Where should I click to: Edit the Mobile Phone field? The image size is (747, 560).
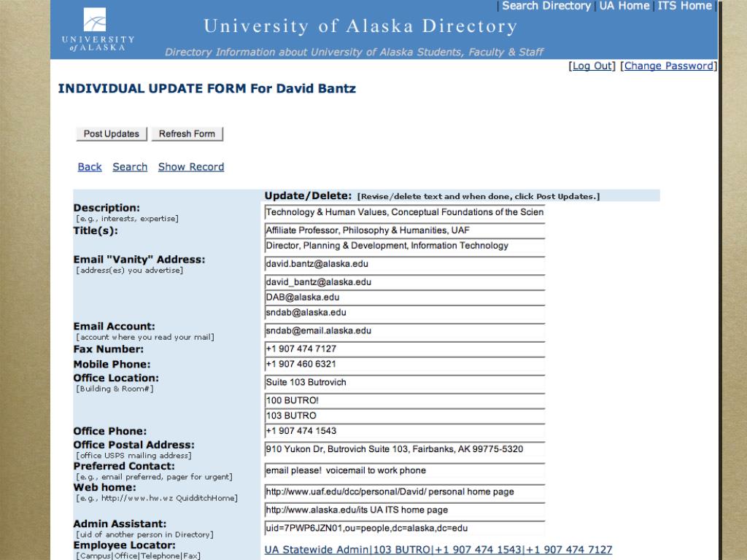click(404, 364)
